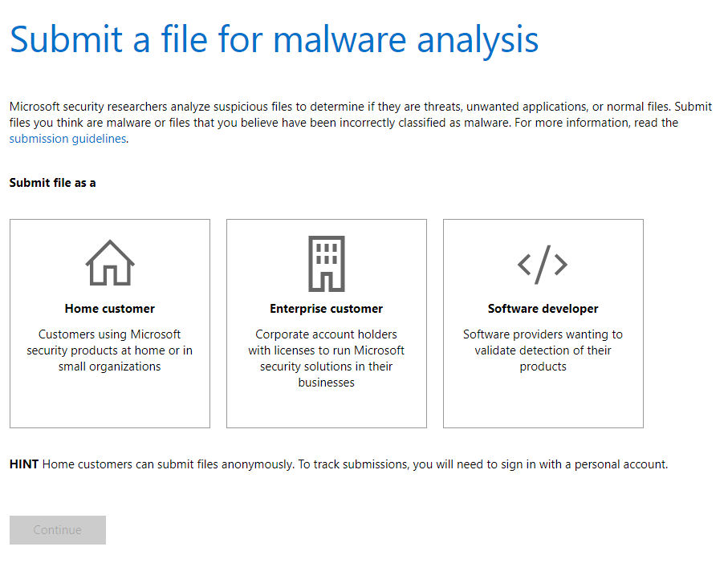Click the Enterprise customer card title text
Screen dimensions: 728x563
pyautogui.click(x=326, y=309)
